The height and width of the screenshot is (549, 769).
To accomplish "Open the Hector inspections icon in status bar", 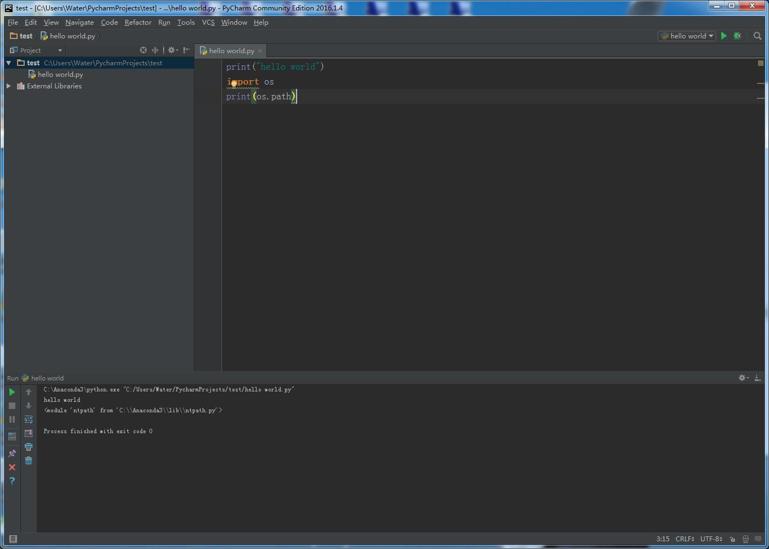I will (x=745, y=539).
